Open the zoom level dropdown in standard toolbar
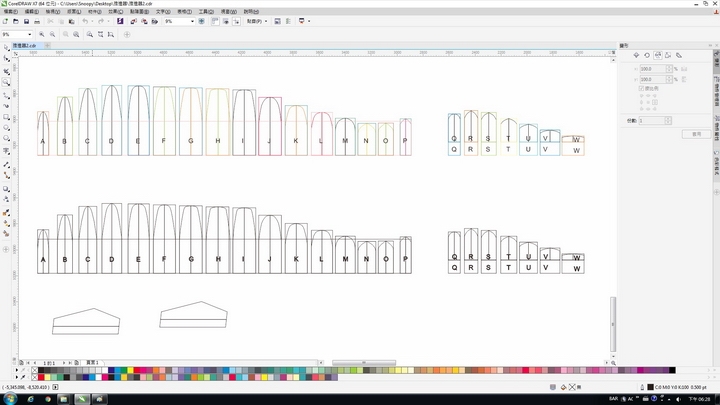This screenshot has width=720, height=405. [192, 21]
